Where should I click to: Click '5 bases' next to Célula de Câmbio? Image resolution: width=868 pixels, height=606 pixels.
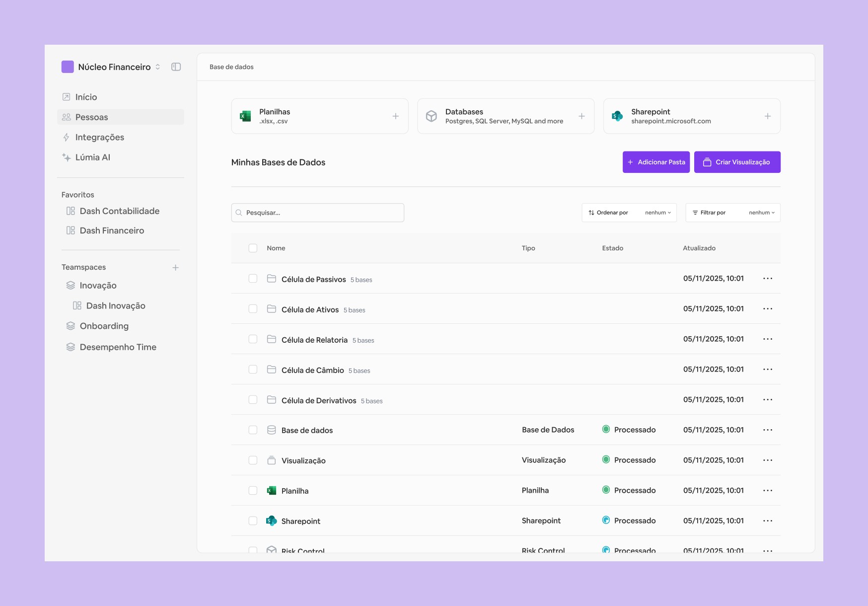(359, 371)
